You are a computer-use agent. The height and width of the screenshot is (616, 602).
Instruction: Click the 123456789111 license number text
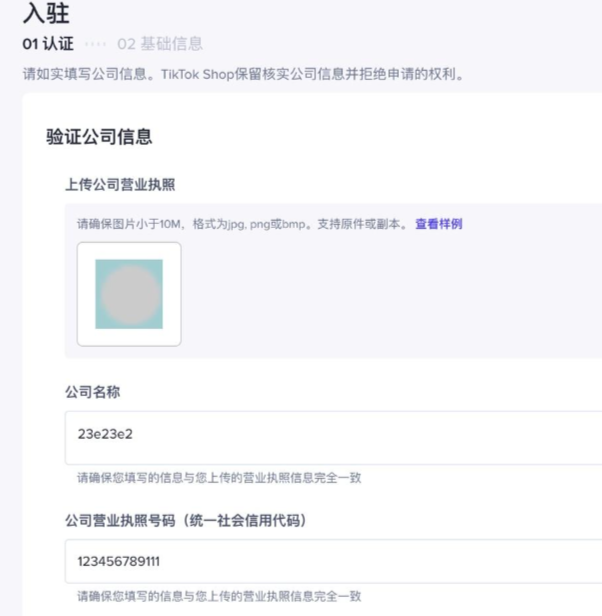click(118, 561)
